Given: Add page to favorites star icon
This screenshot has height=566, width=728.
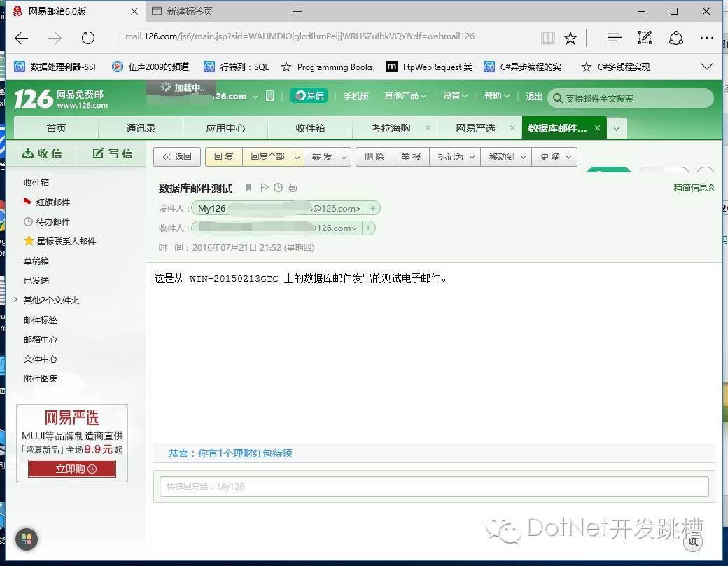Looking at the screenshot, I should 570,38.
